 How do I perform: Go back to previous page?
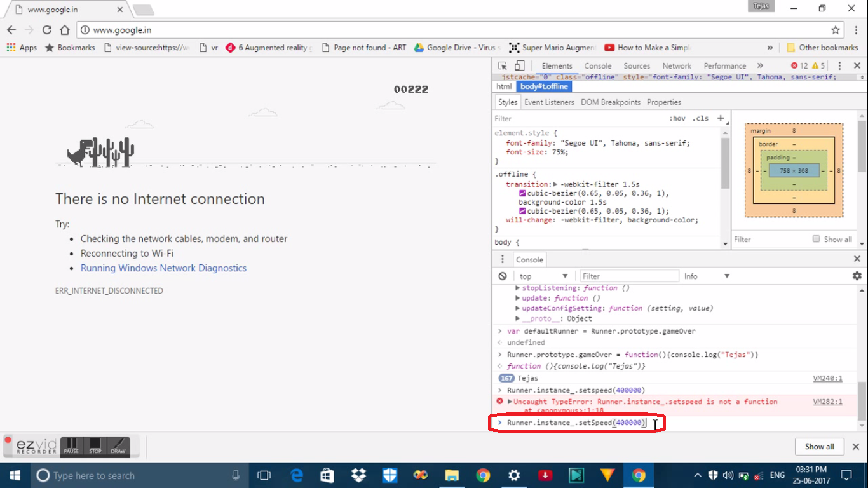[11, 30]
